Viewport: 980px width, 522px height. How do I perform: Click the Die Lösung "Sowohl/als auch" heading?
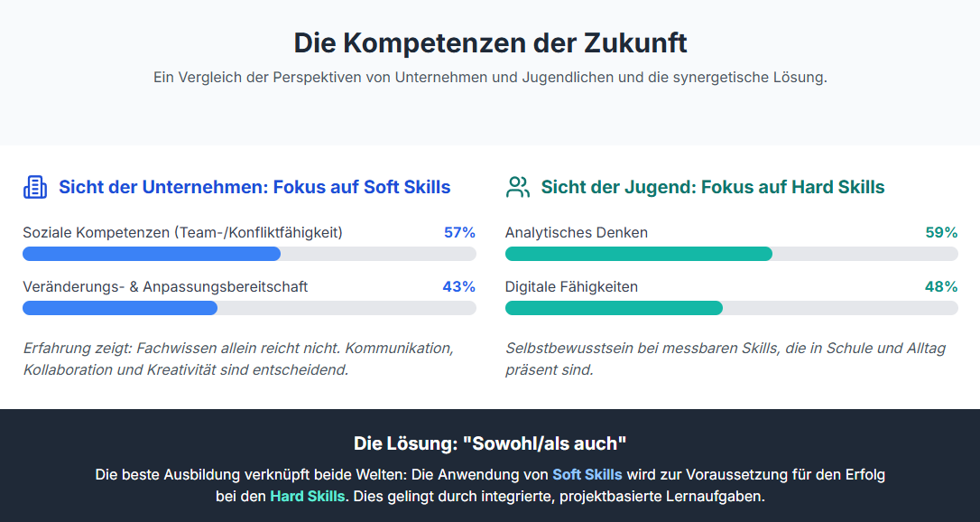pyautogui.click(x=490, y=443)
